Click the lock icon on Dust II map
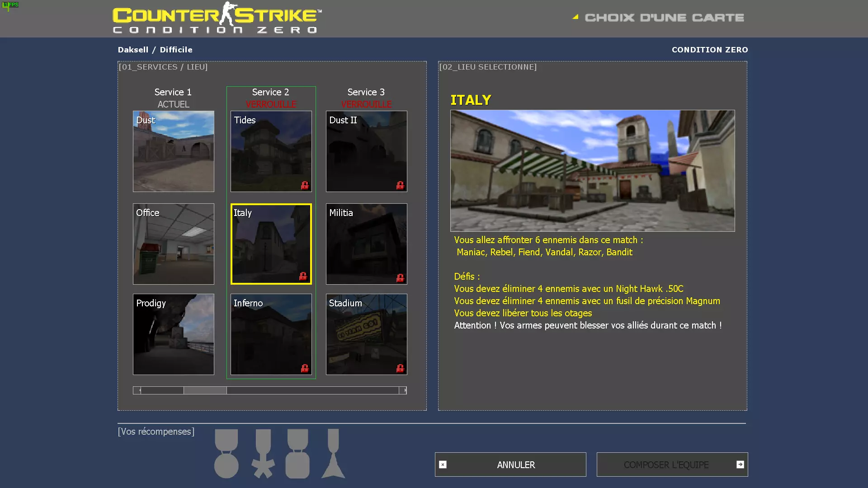 [x=400, y=185]
